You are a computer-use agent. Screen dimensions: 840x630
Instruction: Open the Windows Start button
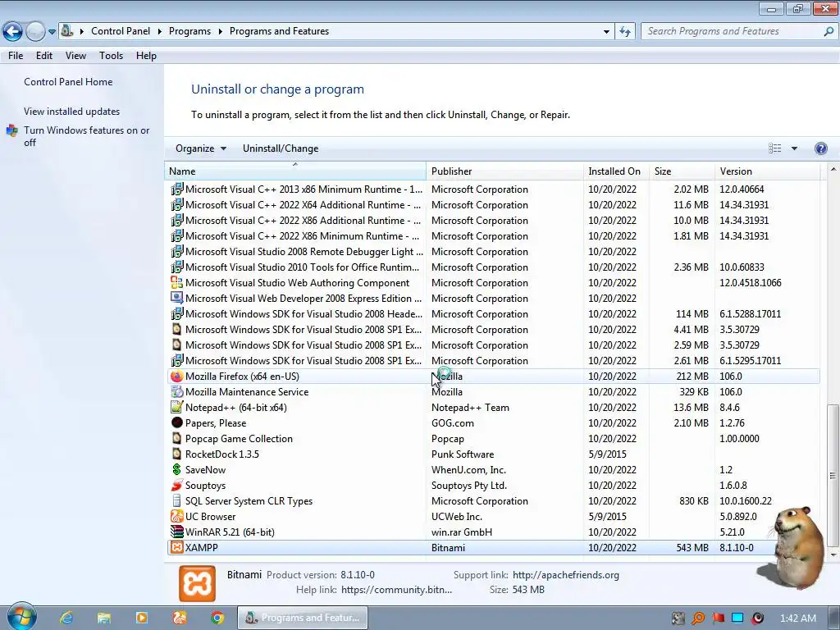coord(21,617)
